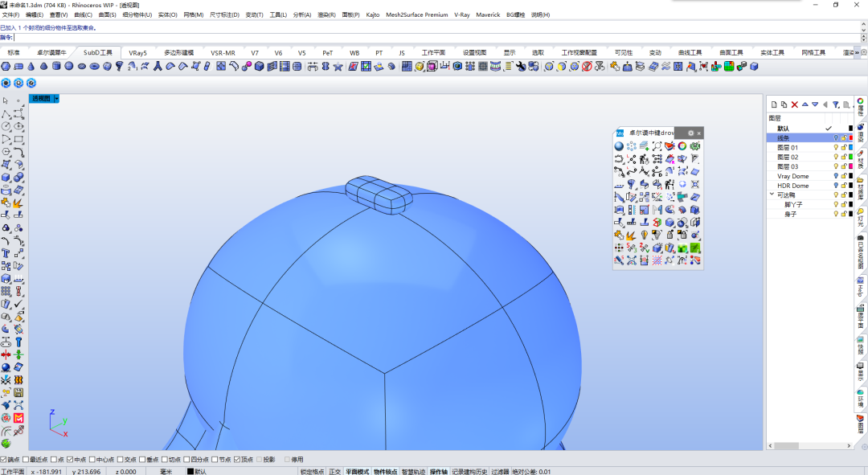Show more toolbar tabs with double chevron

[857, 52]
